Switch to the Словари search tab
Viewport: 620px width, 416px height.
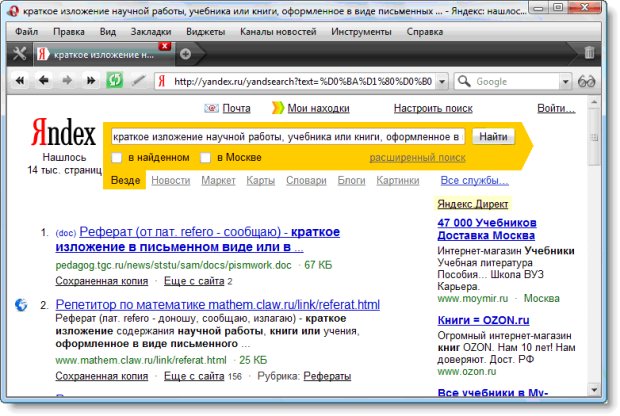point(306,180)
